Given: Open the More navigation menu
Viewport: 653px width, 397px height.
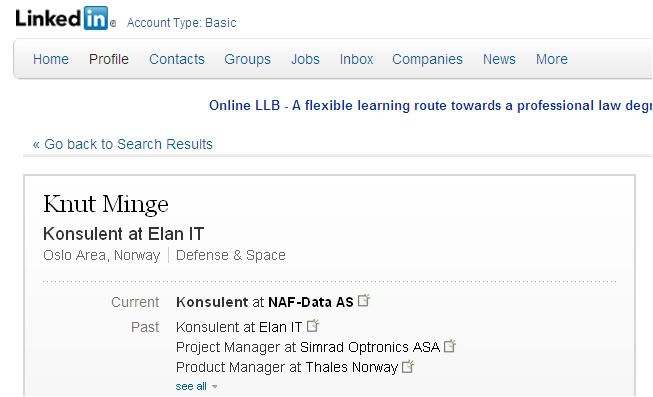Looking at the screenshot, I should (x=551, y=59).
